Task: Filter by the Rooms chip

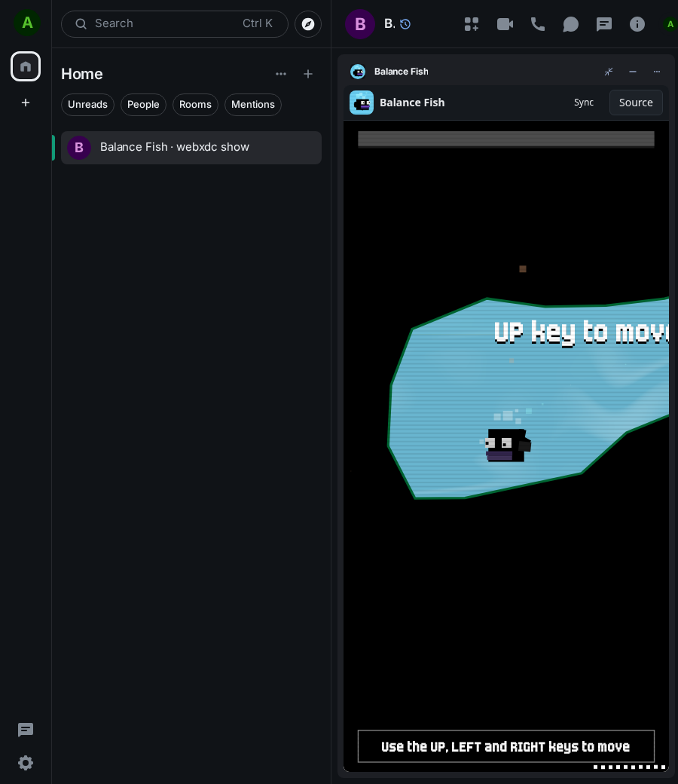Action: [195, 105]
